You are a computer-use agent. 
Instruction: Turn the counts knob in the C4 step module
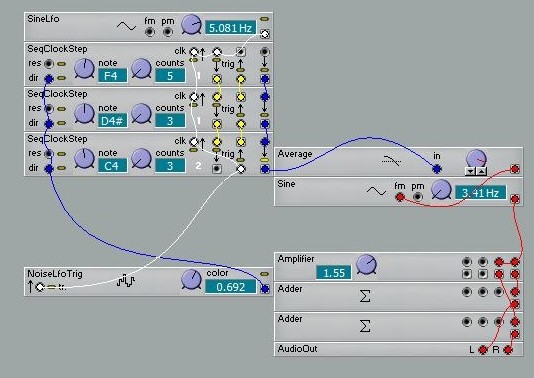[141, 158]
